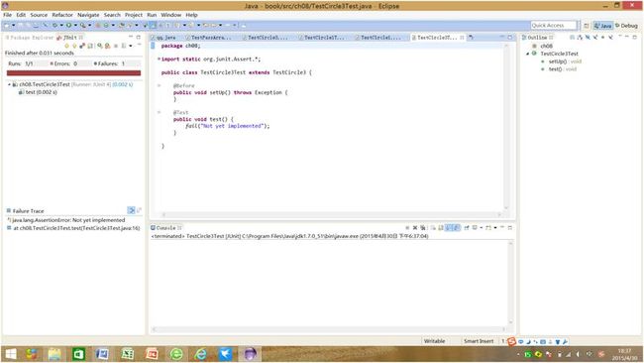Viewport: 644px width, 363px height.
Task: Click Rerun Failed Tests First icon in JUnit view
Action: tap(107, 46)
